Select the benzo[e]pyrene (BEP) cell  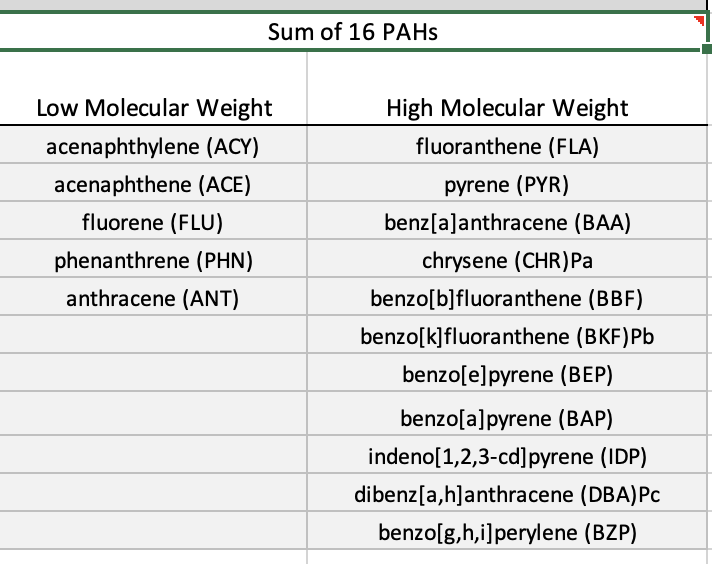point(507,374)
